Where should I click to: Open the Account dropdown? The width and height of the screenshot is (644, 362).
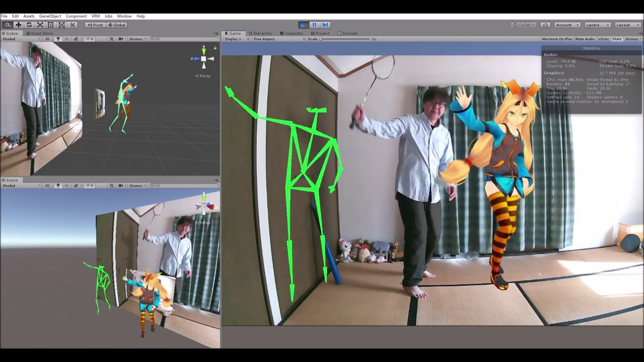click(x=567, y=25)
